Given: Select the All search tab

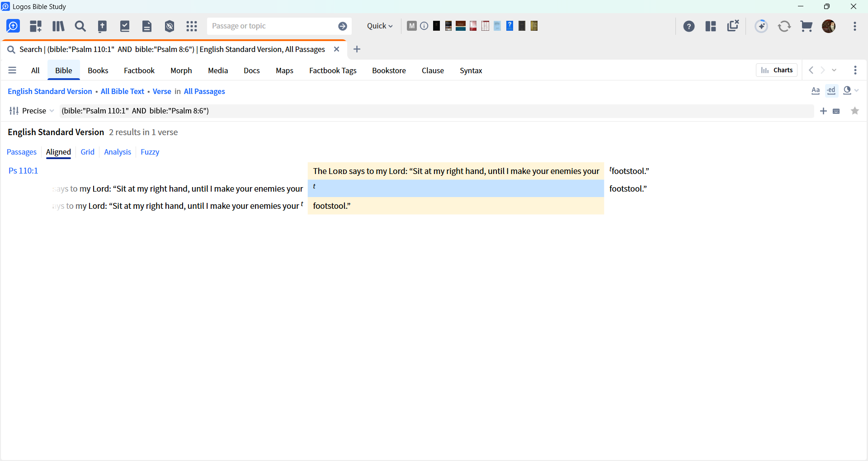Looking at the screenshot, I should [35, 71].
